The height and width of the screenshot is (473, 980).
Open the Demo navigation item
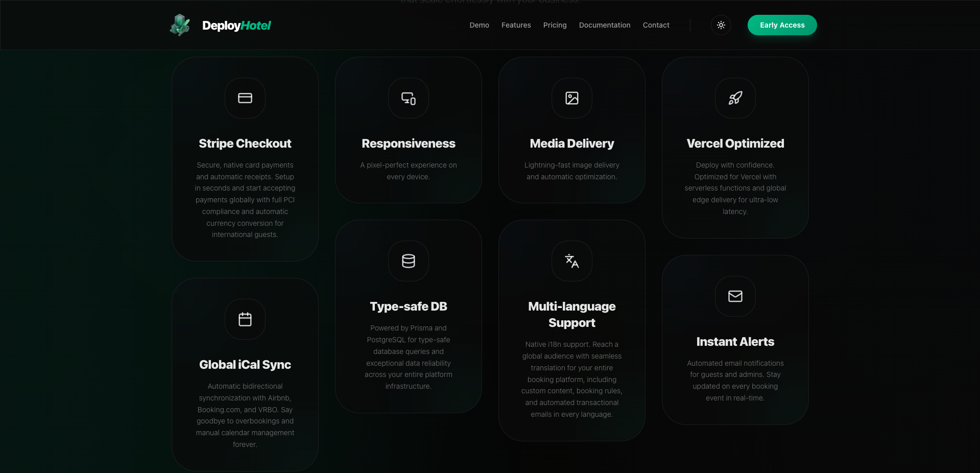click(479, 25)
